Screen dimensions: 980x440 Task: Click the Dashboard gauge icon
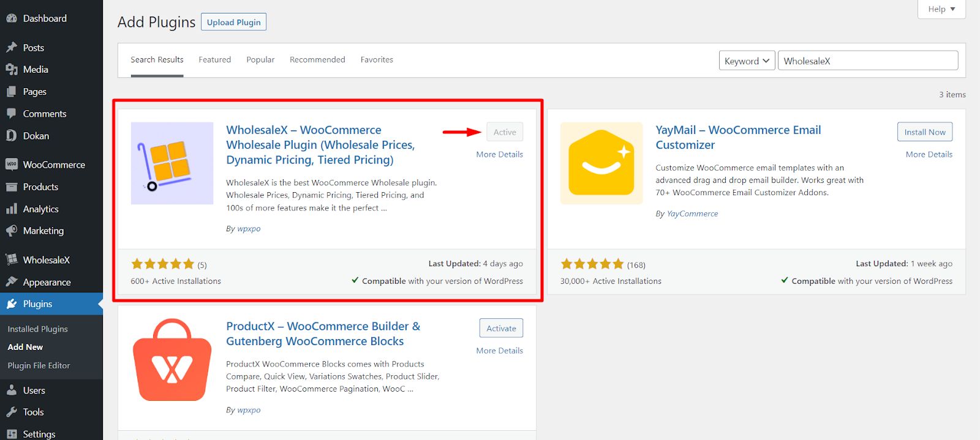12,18
